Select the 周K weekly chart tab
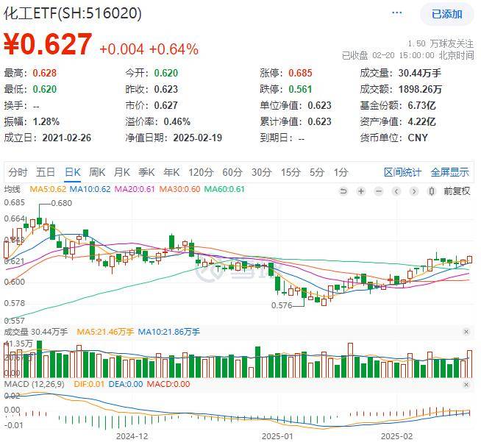 point(97,172)
